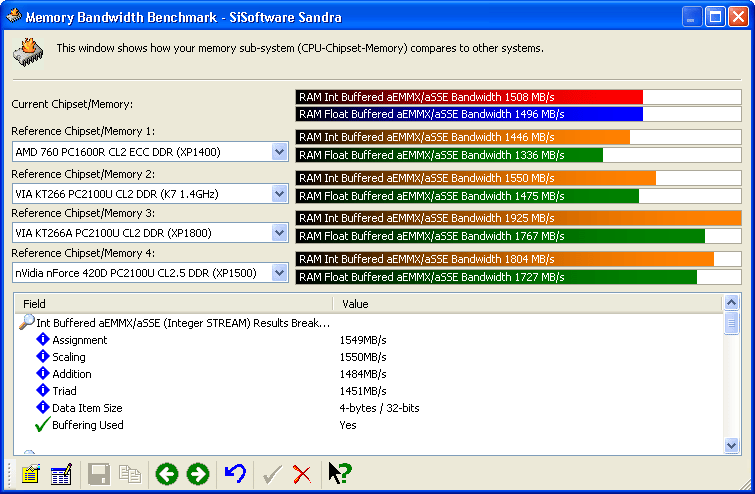Click the magnifier icon beside Results Breakdown
755x494 pixels.
26,322
